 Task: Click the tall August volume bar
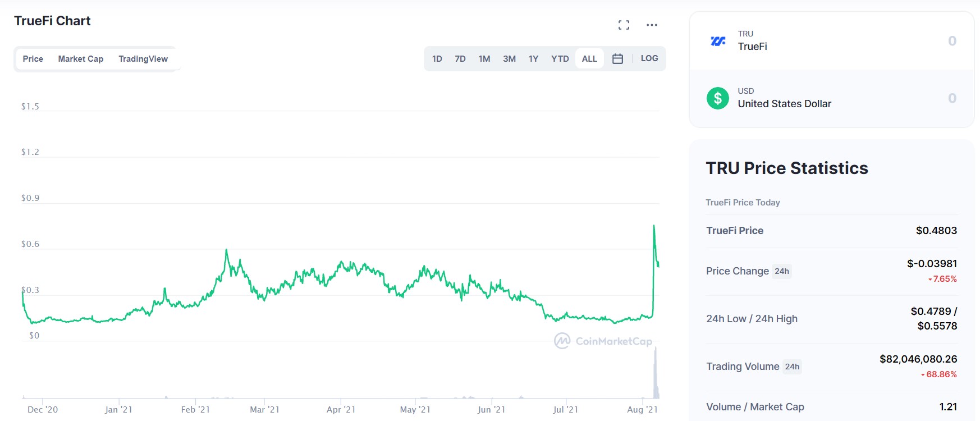(656, 373)
